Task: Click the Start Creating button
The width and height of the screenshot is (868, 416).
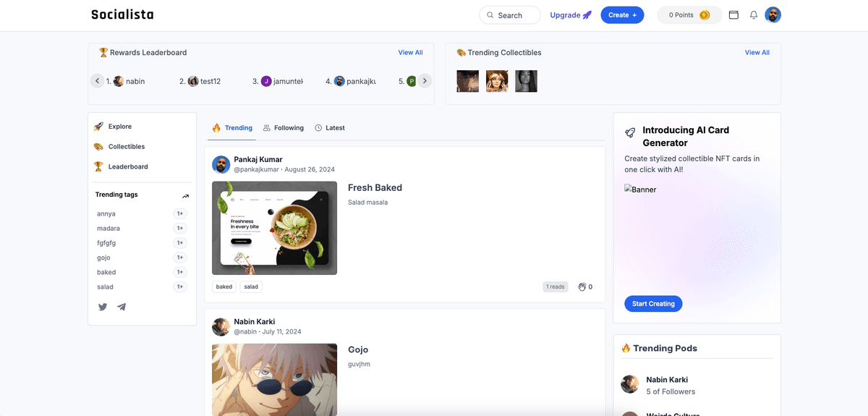Action: tap(653, 304)
